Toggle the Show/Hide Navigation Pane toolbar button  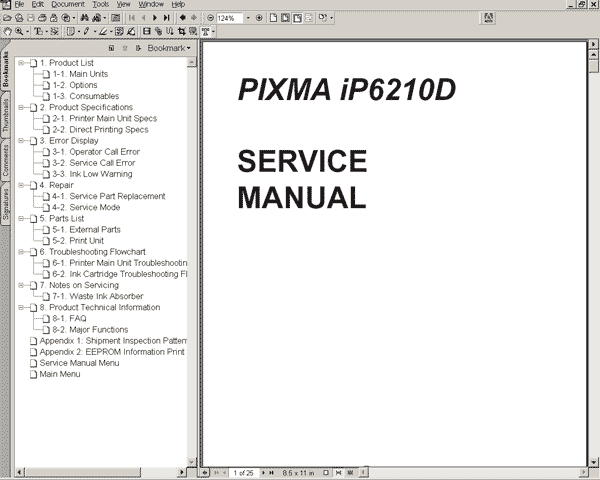(x=116, y=18)
